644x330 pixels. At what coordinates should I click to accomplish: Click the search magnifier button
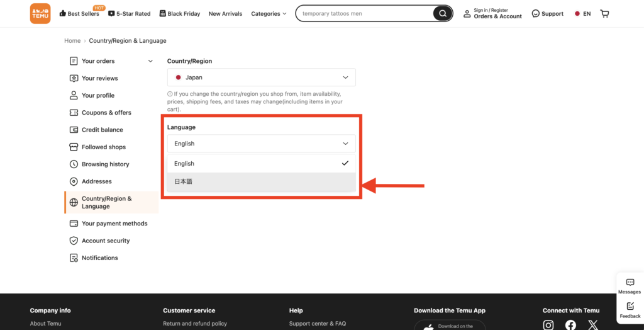(443, 13)
